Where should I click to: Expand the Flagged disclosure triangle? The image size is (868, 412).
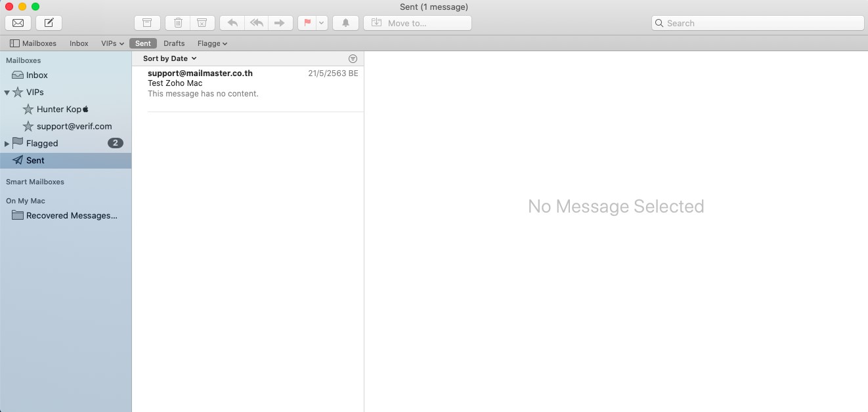7,143
